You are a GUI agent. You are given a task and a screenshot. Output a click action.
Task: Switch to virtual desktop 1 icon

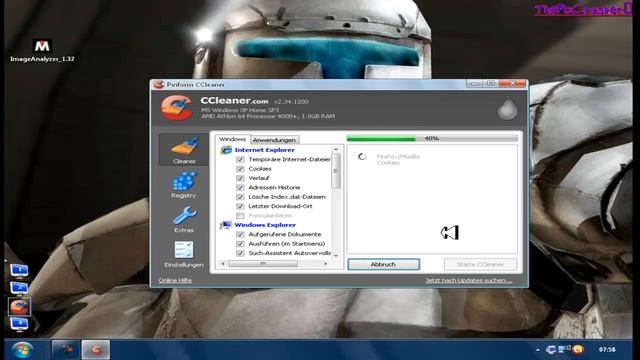pos(19,270)
